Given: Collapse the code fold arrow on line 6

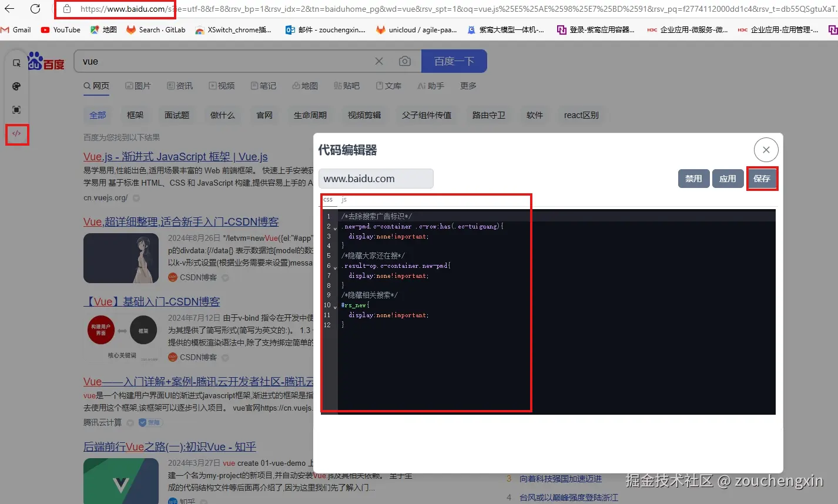Looking at the screenshot, I should pos(336,267).
